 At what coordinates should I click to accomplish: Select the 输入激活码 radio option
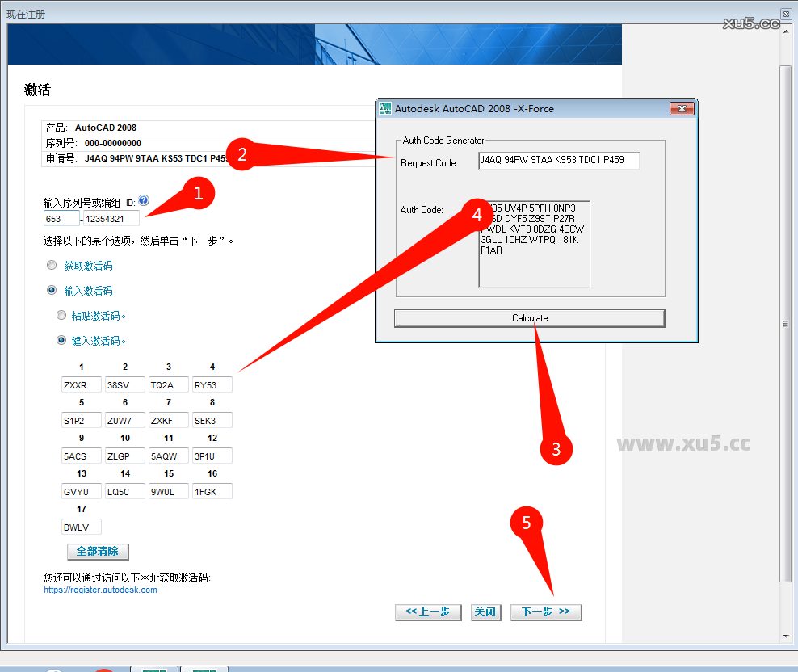pos(52,290)
